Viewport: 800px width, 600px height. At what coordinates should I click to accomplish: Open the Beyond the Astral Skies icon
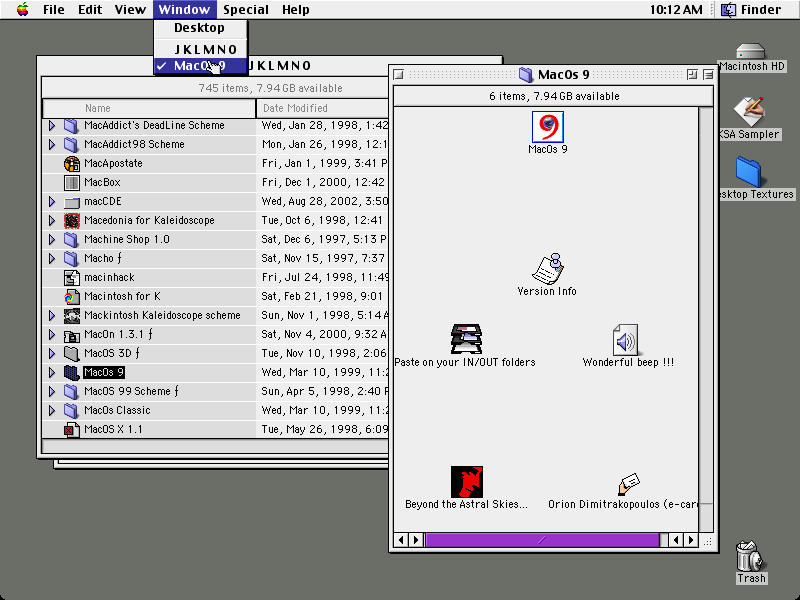tap(466, 482)
